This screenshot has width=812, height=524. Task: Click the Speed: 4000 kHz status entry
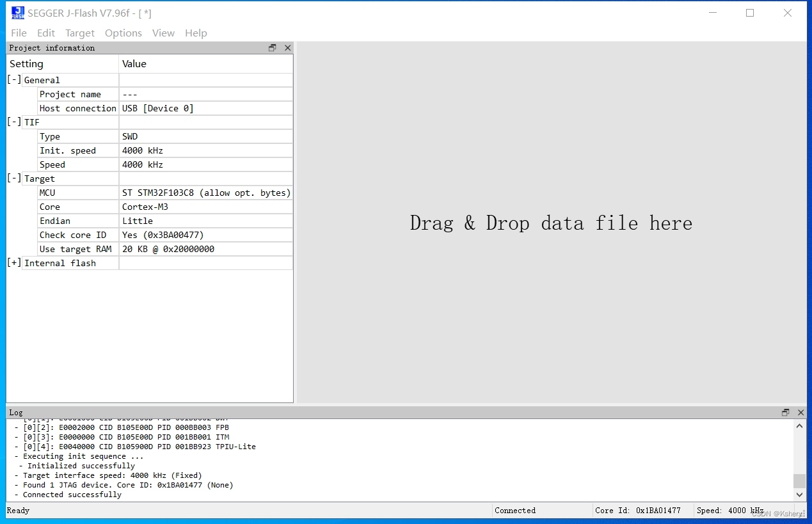point(730,511)
